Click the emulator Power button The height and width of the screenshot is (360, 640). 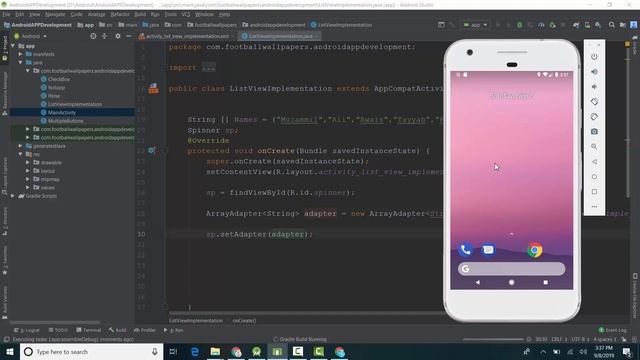(x=594, y=57)
